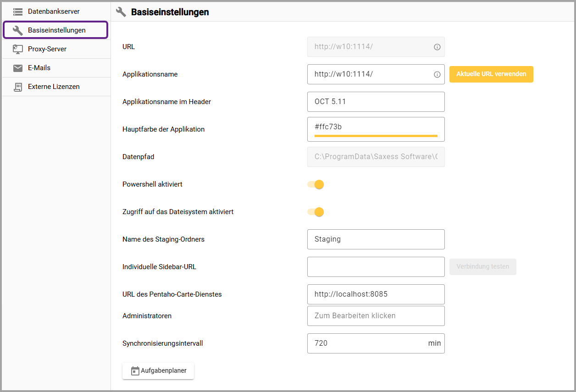
Task: Click the E-Mails envelope icon
Action: coord(18,68)
